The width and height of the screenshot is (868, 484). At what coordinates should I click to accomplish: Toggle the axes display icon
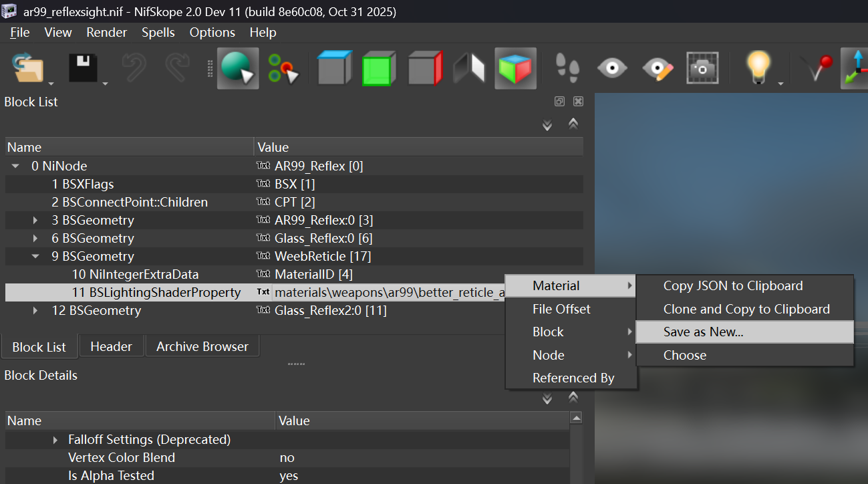tap(855, 68)
